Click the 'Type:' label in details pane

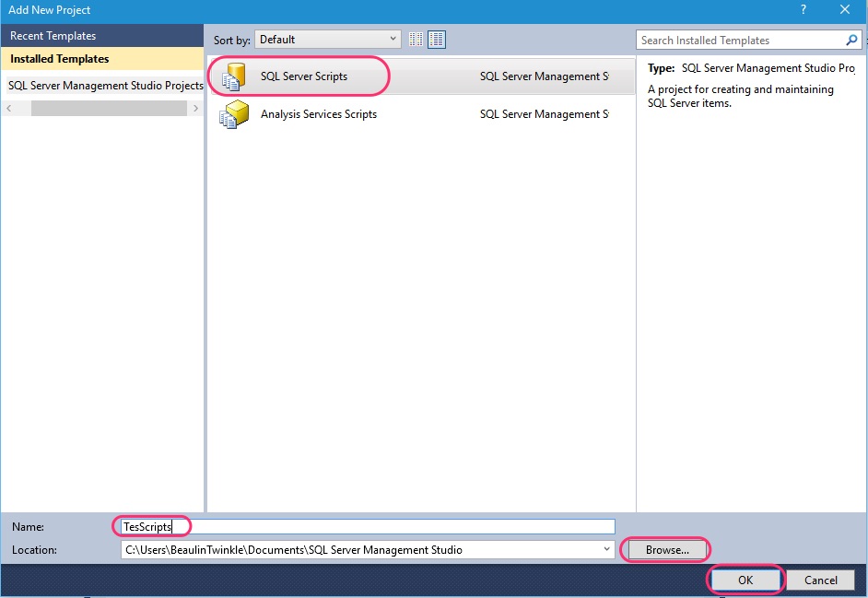click(661, 68)
